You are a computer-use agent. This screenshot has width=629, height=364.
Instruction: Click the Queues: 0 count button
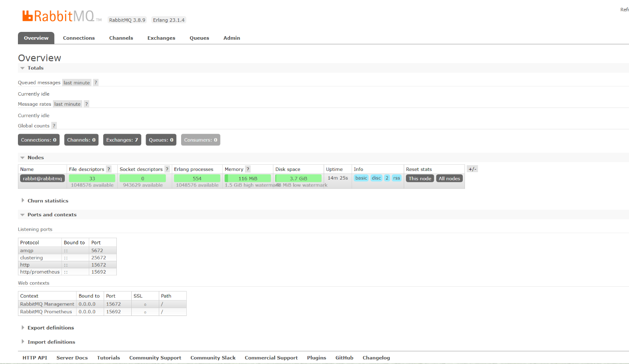coord(161,140)
